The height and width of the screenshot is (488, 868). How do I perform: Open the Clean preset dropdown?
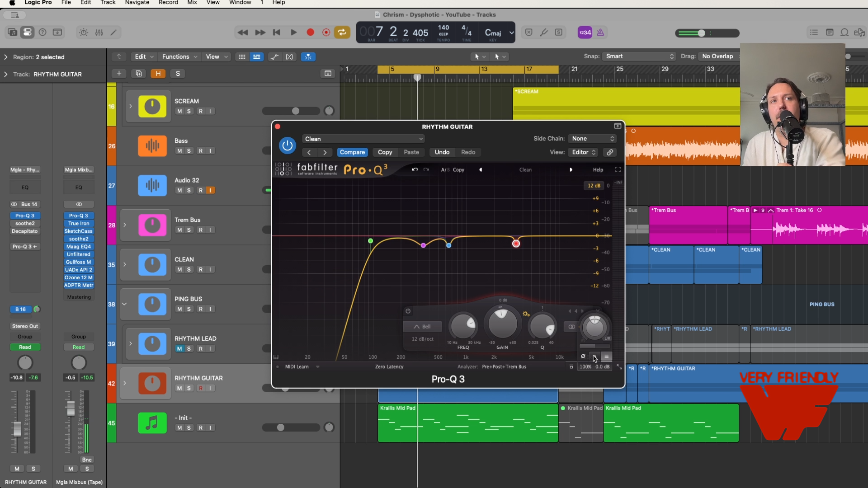click(x=363, y=139)
